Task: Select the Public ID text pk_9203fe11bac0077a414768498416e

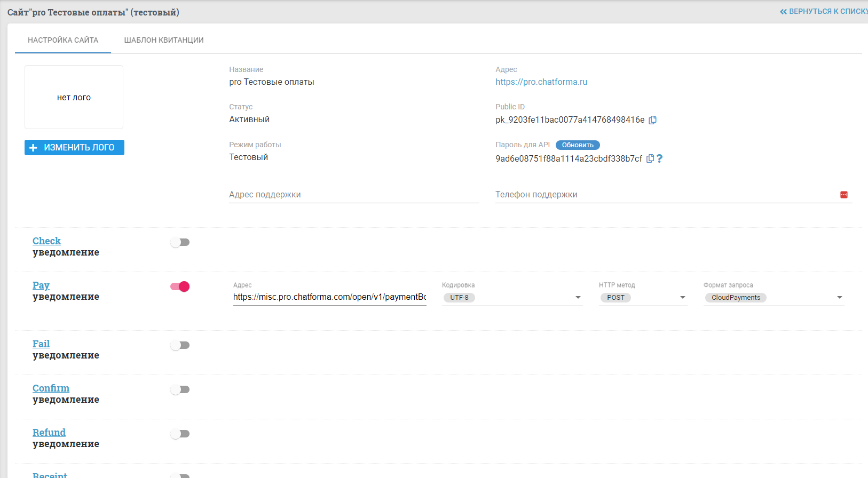Action: [570, 120]
